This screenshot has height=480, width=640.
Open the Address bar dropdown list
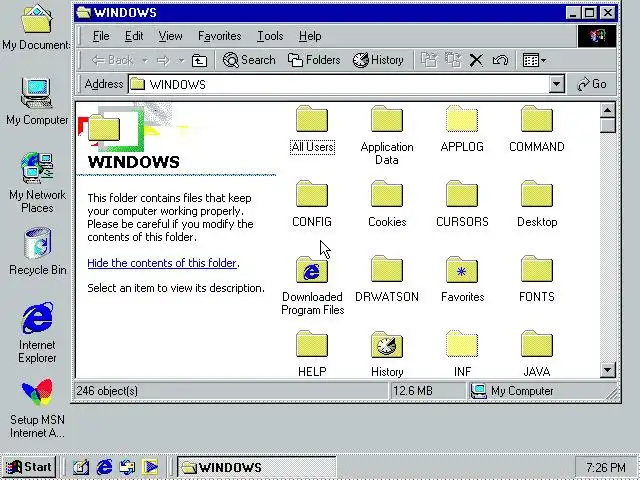[556, 84]
